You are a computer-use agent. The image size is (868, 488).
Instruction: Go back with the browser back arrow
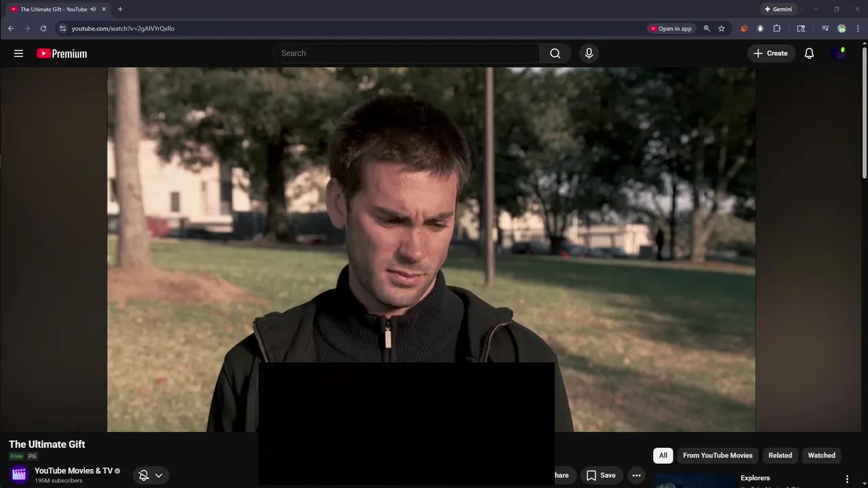tap(11, 28)
